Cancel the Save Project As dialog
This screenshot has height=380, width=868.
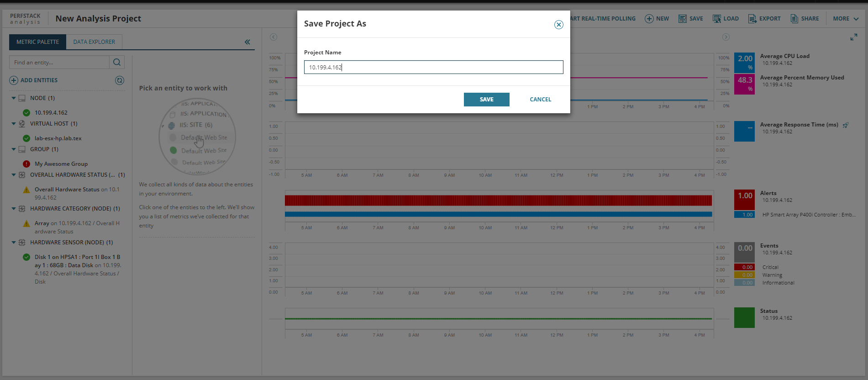tap(540, 99)
